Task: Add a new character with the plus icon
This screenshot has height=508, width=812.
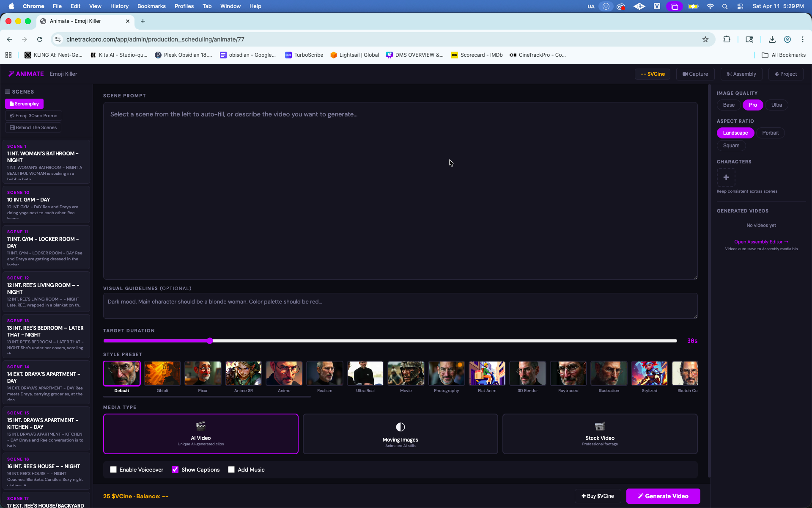Action: click(x=726, y=177)
